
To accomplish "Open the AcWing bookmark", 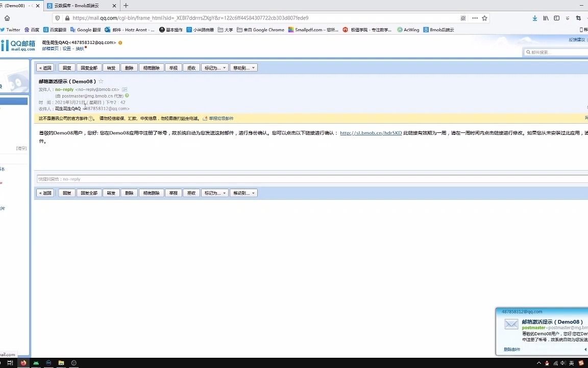I will [x=408, y=30].
